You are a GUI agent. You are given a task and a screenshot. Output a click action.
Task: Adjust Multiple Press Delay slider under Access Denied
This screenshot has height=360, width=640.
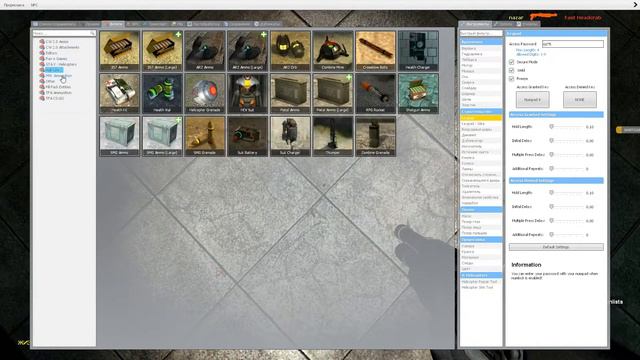coord(567,221)
